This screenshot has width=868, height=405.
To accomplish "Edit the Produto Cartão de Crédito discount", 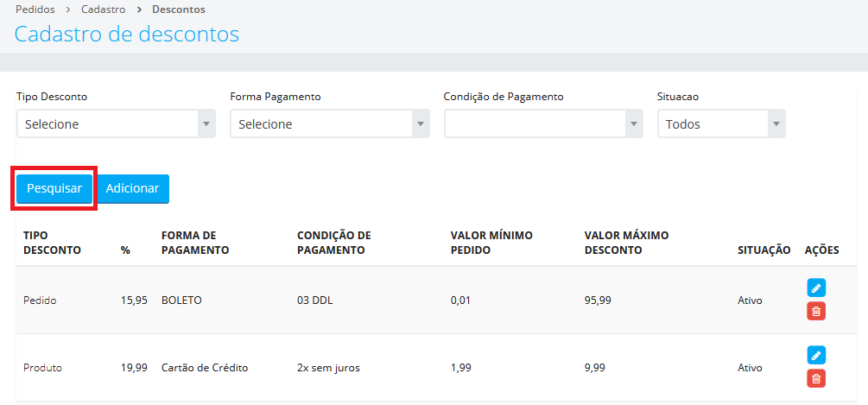I will (x=816, y=355).
